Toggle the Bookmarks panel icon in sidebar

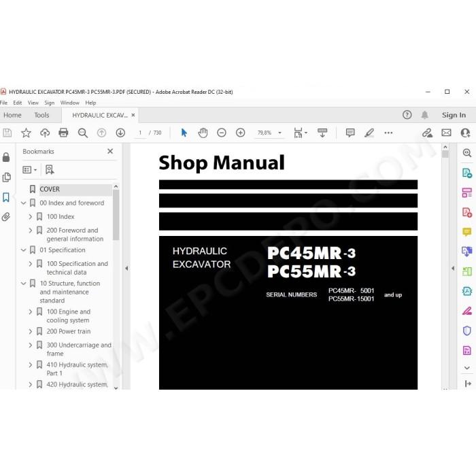(6, 197)
